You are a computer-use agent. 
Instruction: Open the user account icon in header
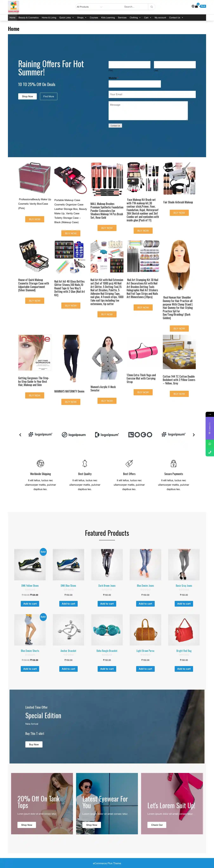(x=193, y=6)
